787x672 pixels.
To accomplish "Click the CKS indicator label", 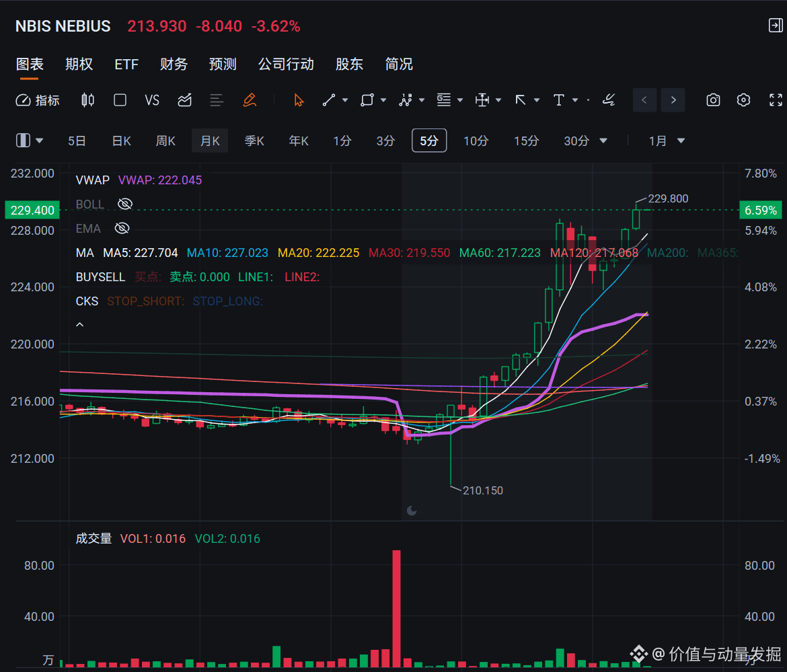I will [87, 301].
